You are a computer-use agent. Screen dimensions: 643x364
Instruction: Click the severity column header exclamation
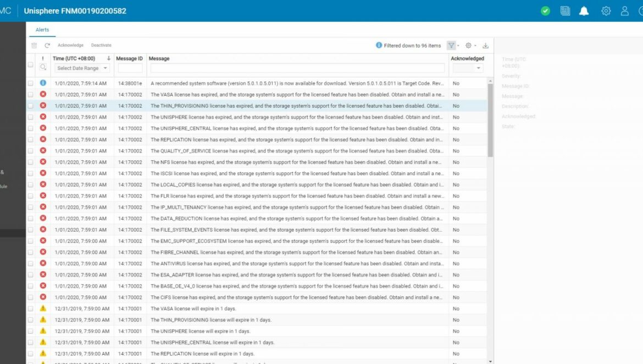pyautogui.click(x=43, y=59)
